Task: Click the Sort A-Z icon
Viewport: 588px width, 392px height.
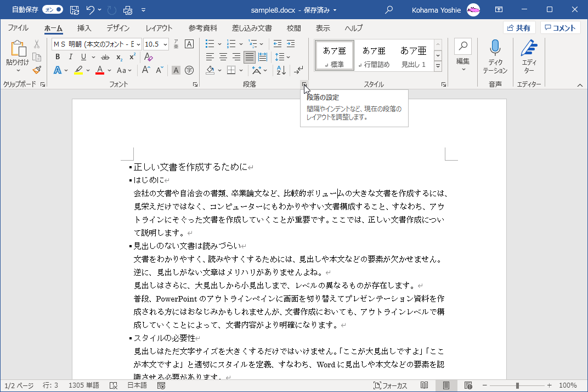Action: (281, 70)
